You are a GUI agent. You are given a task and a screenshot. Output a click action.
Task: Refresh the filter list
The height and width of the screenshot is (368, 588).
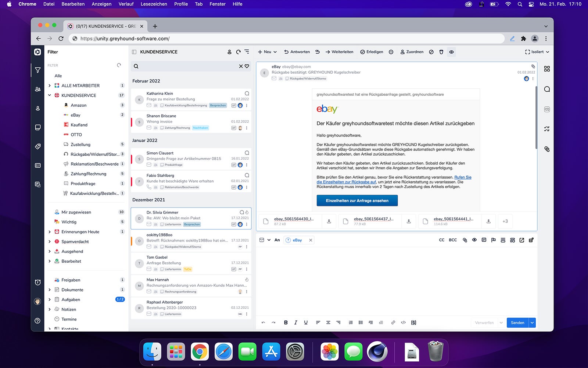tap(119, 65)
